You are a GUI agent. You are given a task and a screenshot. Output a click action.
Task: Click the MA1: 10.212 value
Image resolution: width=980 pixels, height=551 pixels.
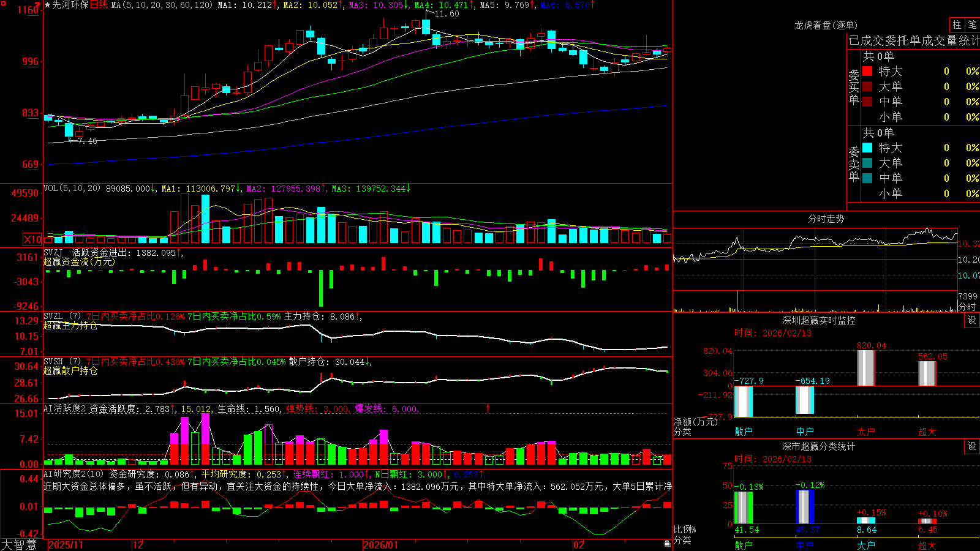click(244, 5)
